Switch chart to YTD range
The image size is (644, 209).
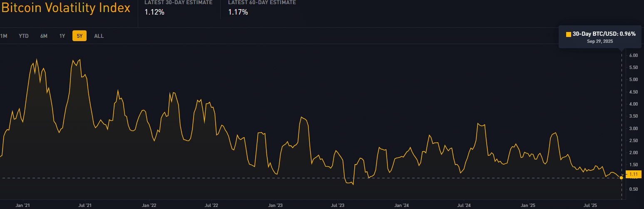24,36
